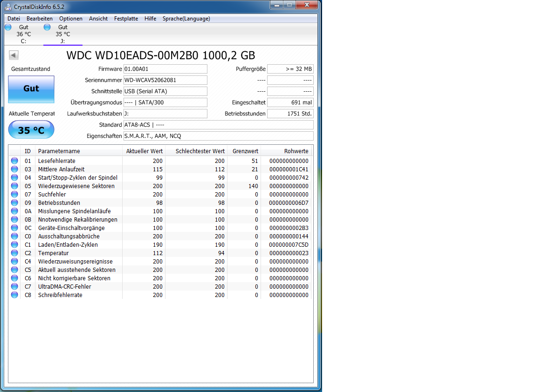Click status icon for Wiederzugewiesene Sektoren row

pos(14,186)
